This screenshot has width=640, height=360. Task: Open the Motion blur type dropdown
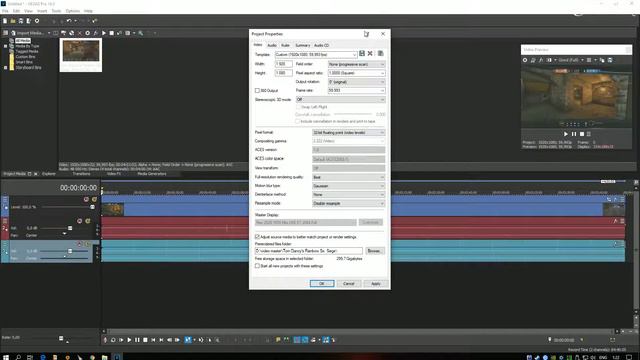pyautogui.click(x=349, y=186)
